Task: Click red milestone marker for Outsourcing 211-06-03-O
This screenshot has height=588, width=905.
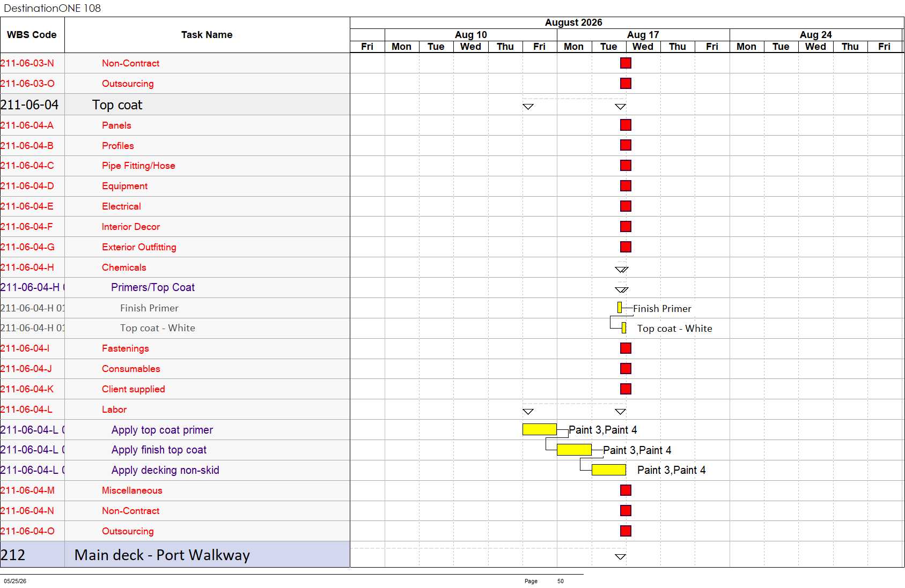Action: coord(626,83)
